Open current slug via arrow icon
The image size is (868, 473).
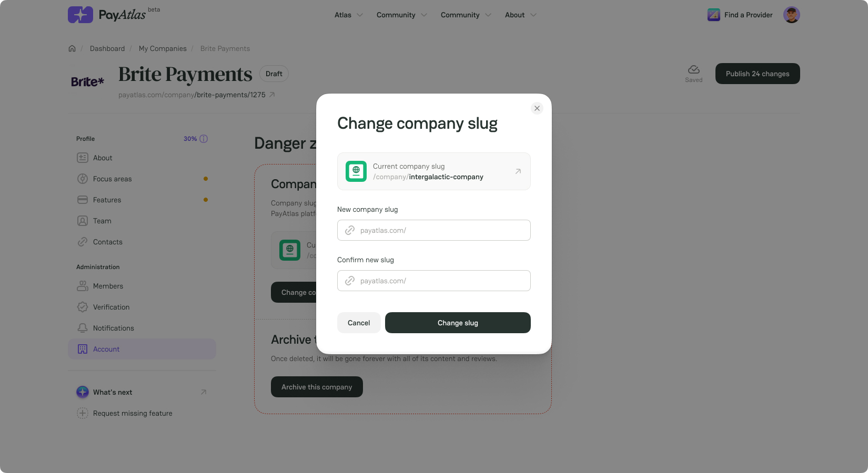click(518, 171)
